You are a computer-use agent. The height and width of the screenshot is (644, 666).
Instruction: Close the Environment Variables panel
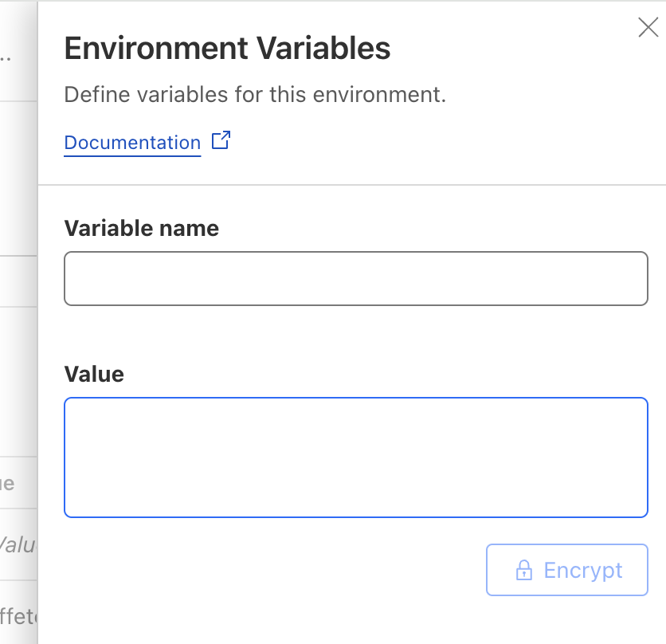point(648,29)
